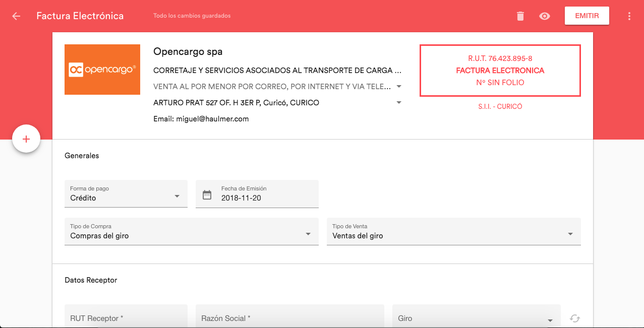Expand the ARTURO PRAT address chevron
This screenshot has width=644, height=328.
(x=399, y=102)
